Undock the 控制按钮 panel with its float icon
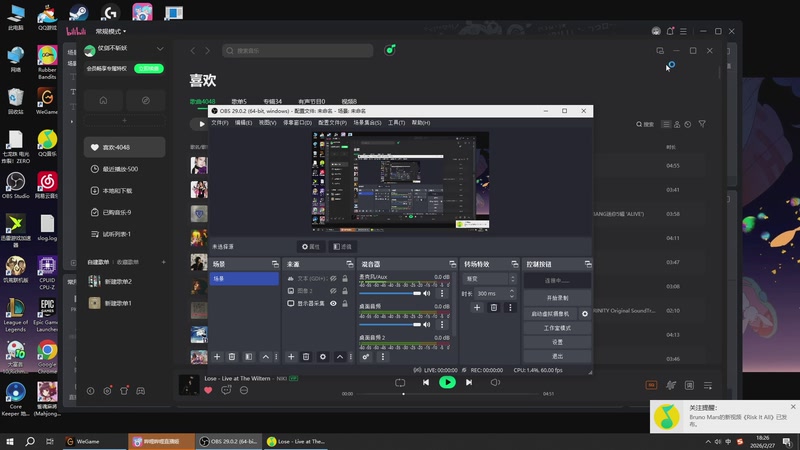800x450 pixels. pyautogui.click(x=588, y=264)
